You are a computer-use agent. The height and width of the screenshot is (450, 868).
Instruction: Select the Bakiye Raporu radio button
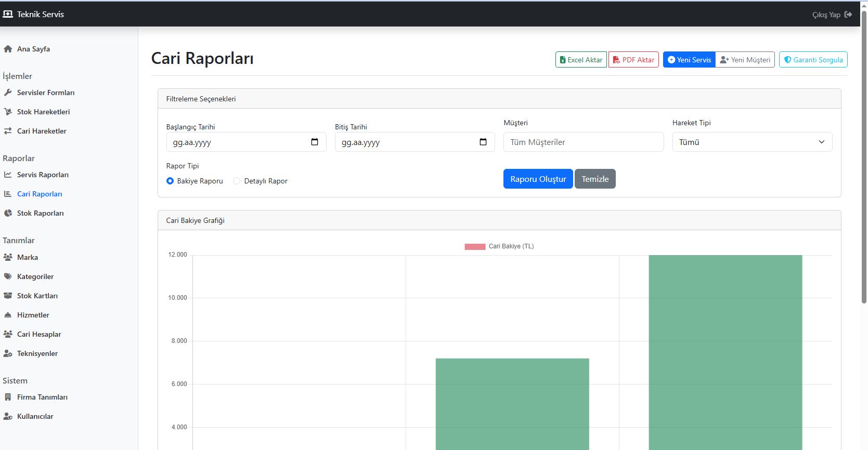pos(170,181)
